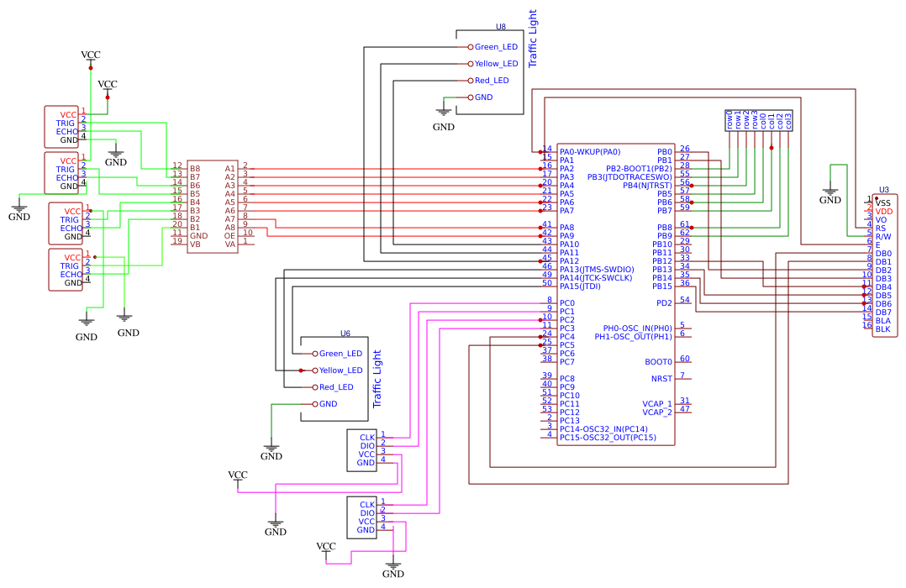Select the VCAP_2 pin label
This screenshot has width=906, height=588.
click(x=657, y=412)
